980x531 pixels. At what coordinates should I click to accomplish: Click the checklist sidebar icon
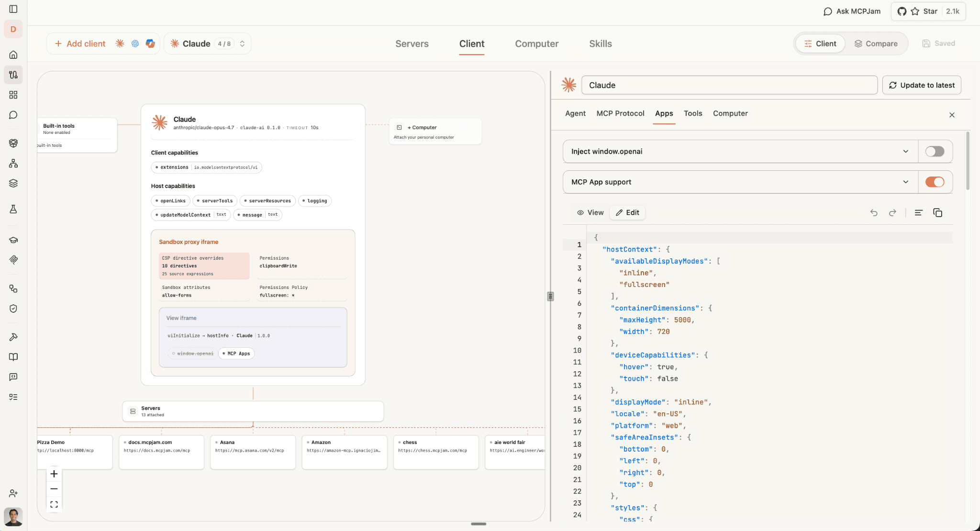[x=13, y=397]
